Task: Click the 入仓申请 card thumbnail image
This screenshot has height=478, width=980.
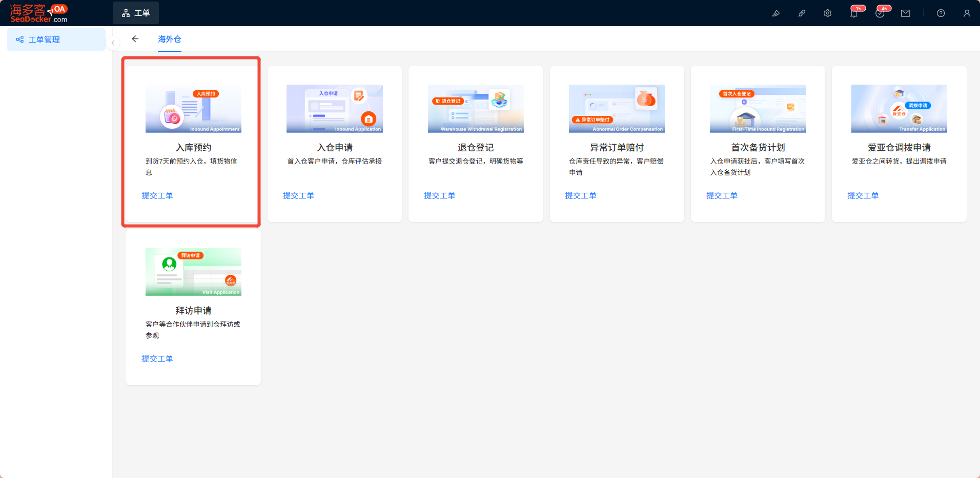Action: point(335,109)
